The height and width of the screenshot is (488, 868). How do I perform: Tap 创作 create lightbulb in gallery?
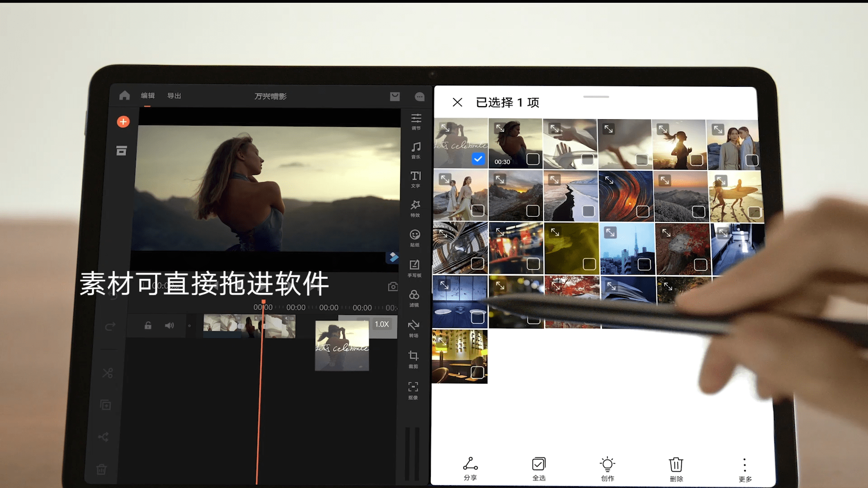608,469
